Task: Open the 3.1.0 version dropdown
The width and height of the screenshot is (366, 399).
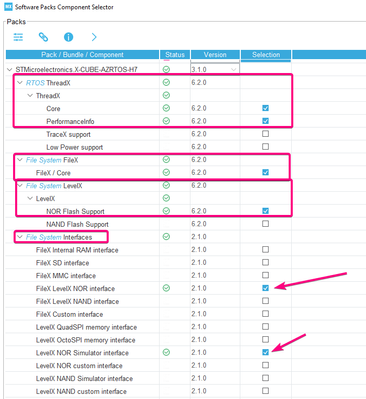Action: click(215, 69)
